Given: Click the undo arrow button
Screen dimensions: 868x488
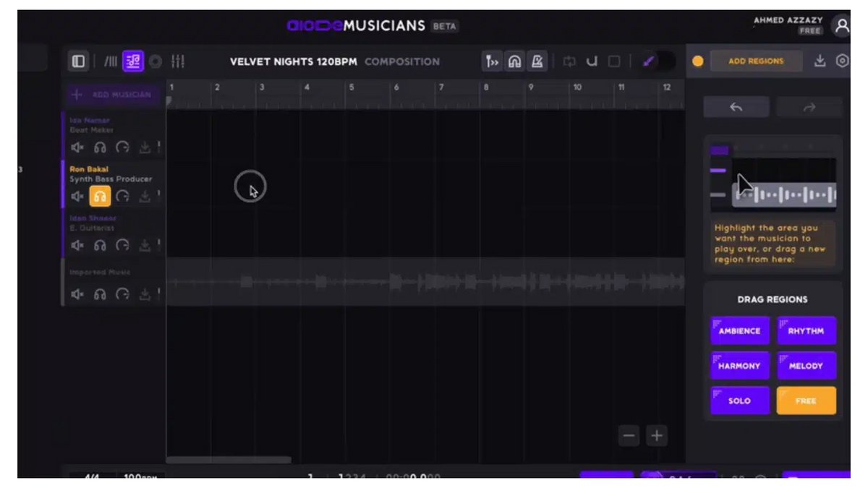Looking at the screenshot, I should 736,107.
